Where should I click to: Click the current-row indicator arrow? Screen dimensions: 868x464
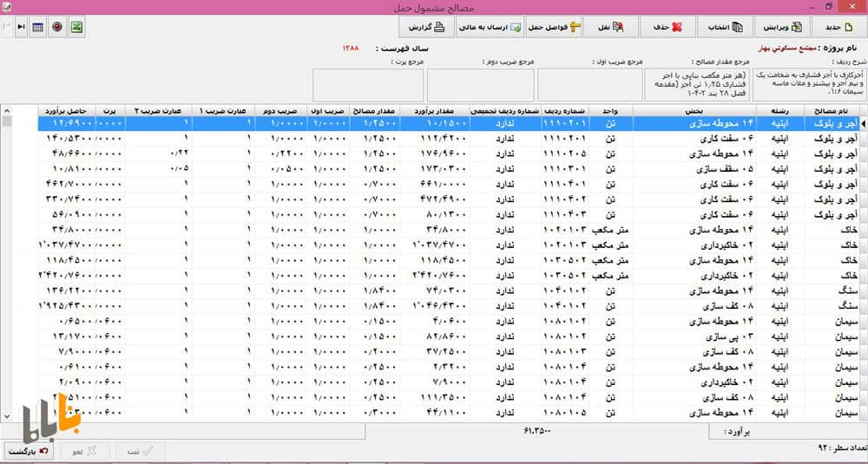tap(863, 124)
